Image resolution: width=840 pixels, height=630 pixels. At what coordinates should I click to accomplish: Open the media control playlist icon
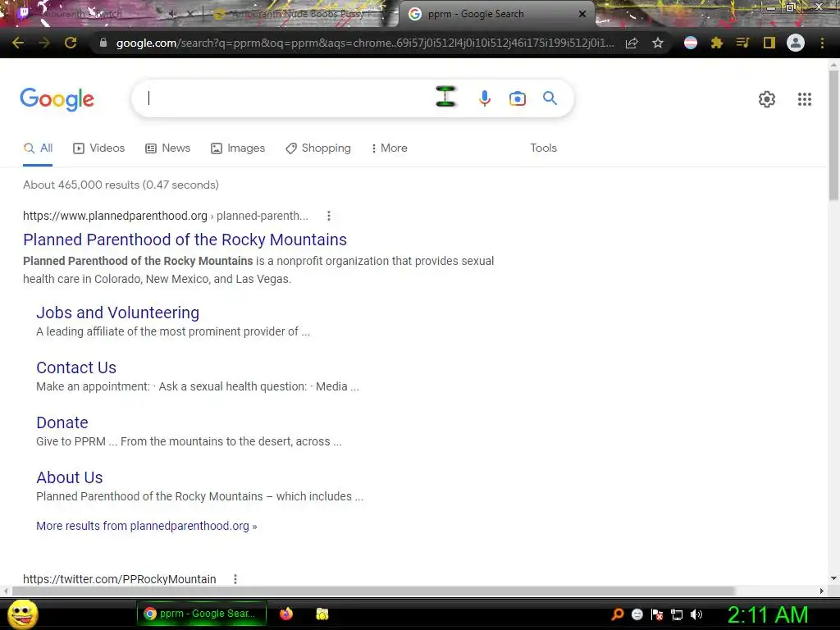coord(742,43)
